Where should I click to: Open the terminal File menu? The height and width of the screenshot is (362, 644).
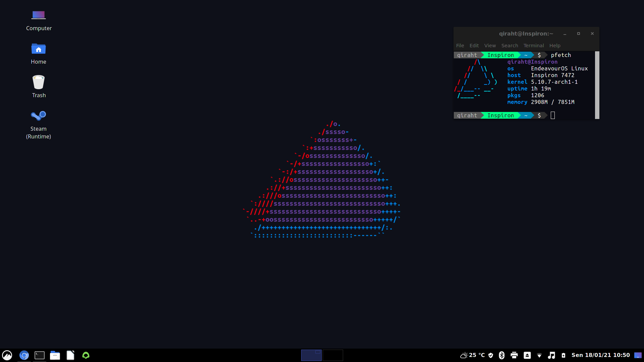(x=460, y=46)
